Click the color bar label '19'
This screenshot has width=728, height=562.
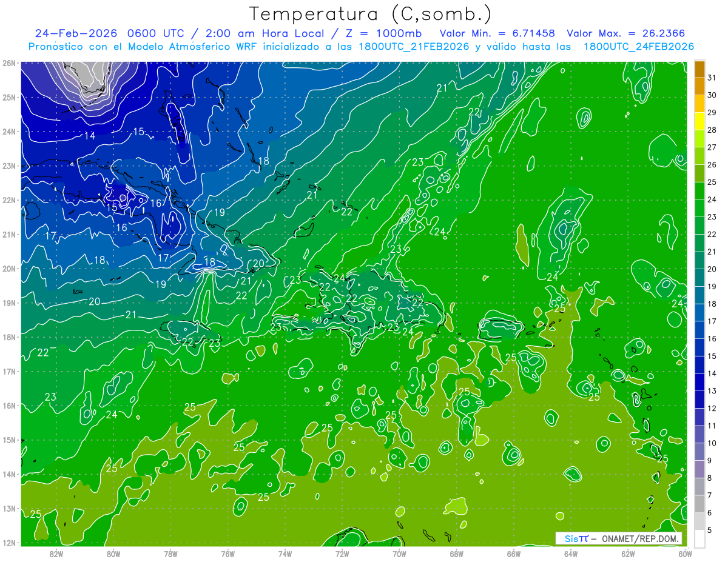click(712, 287)
